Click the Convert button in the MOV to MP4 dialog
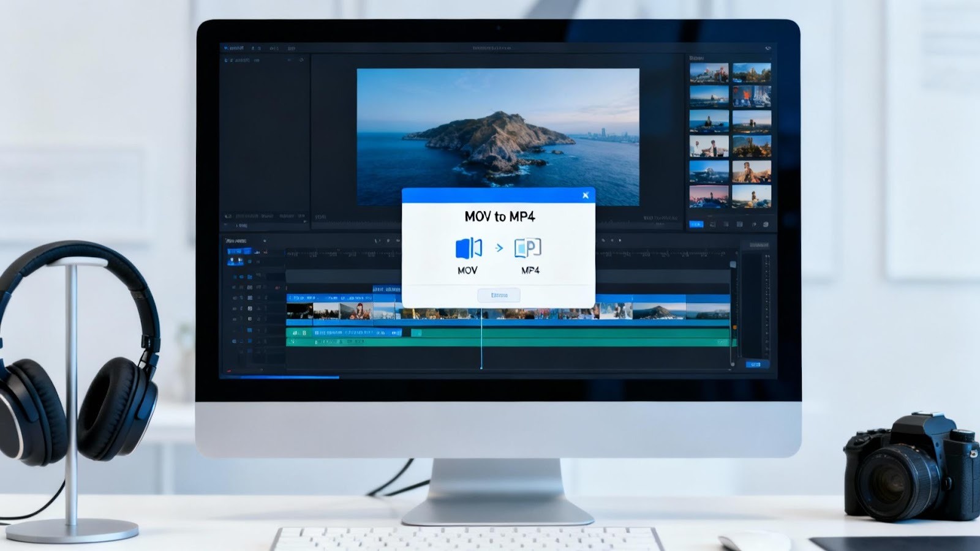Image resolution: width=980 pixels, height=551 pixels. pos(499,296)
